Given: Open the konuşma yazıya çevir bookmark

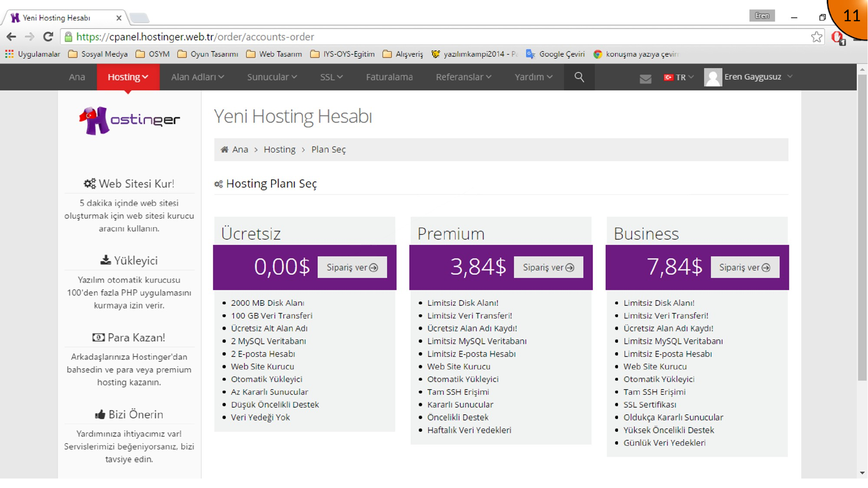Looking at the screenshot, I should point(636,54).
